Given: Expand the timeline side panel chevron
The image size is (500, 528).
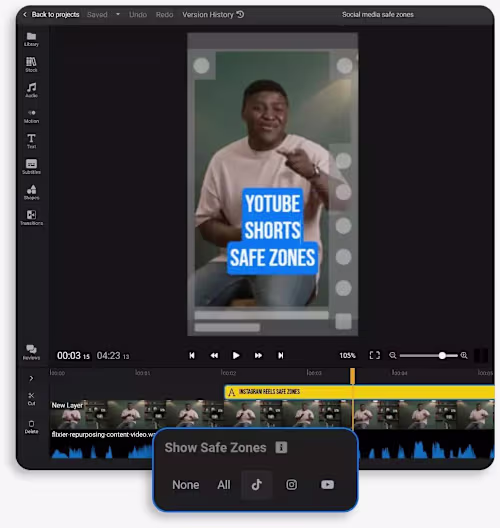Looking at the screenshot, I should click(31, 378).
